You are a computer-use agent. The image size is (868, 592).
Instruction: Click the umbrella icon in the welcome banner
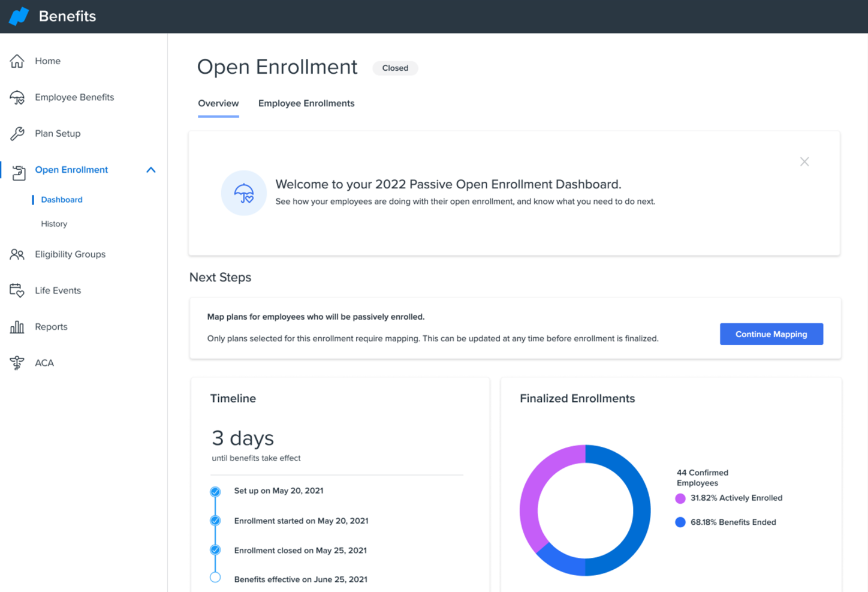pyautogui.click(x=243, y=193)
